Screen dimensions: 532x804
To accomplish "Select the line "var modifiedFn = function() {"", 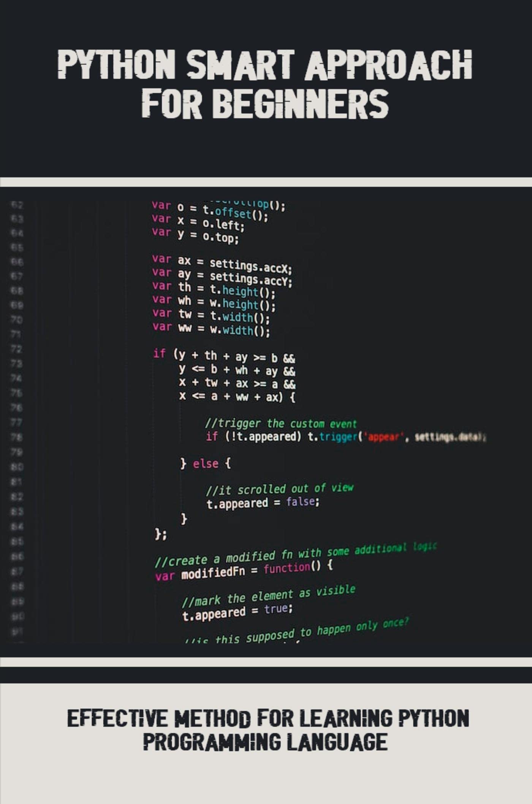I will pyautogui.click(x=244, y=571).
